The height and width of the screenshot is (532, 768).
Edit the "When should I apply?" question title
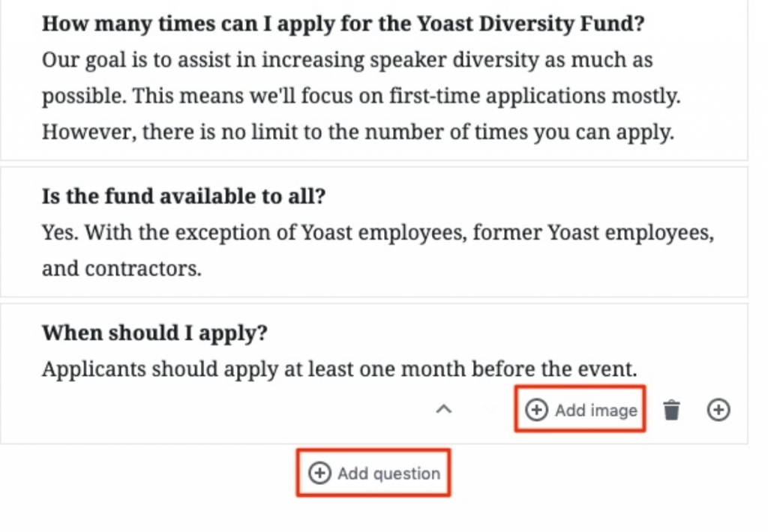pyautogui.click(x=154, y=333)
